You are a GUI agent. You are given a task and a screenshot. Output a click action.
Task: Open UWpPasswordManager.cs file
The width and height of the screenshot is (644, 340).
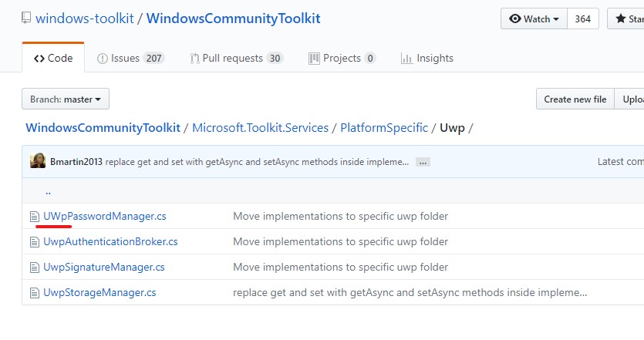point(105,217)
